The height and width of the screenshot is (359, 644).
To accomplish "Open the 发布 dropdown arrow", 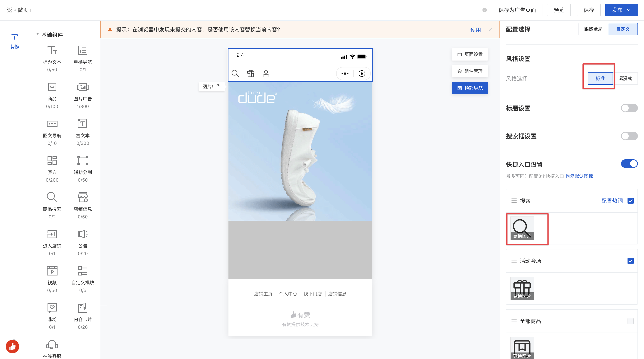I will pyautogui.click(x=629, y=10).
